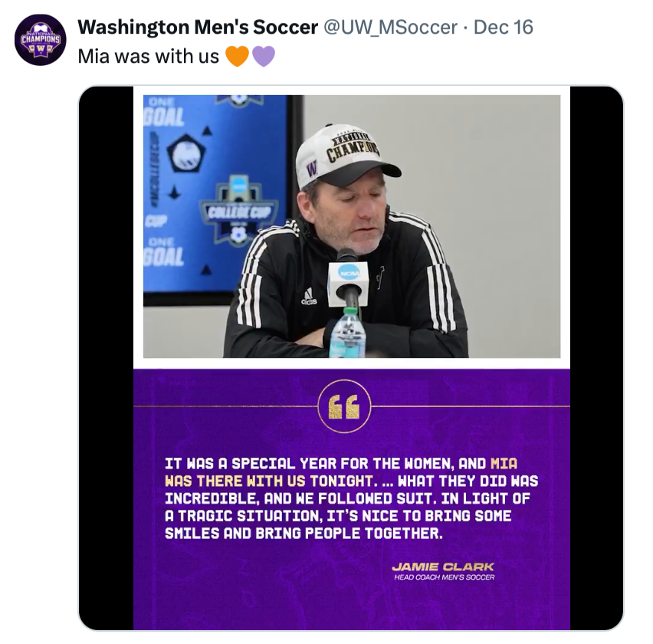Click the purple heart emoji
The image size is (653, 644).
(x=263, y=56)
